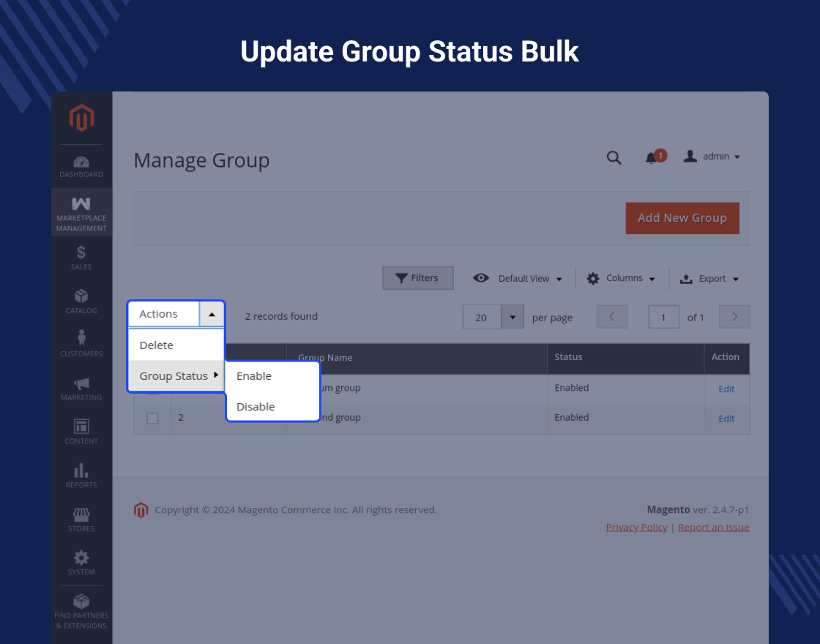Viewport: 820px width, 644px height.
Task: Choose Enable in Group Status submenu
Action: (x=272, y=376)
